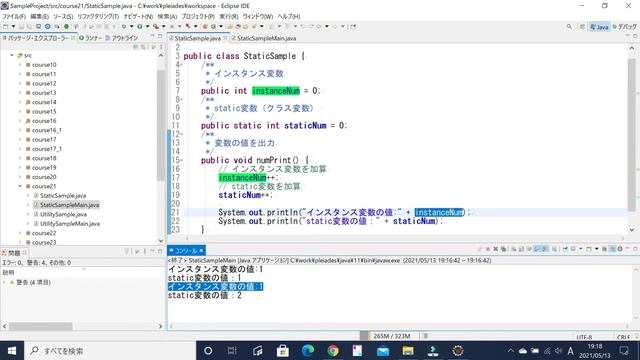Run garbage collector trash icon
Screen dimensions: 640x360
[425, 336]
